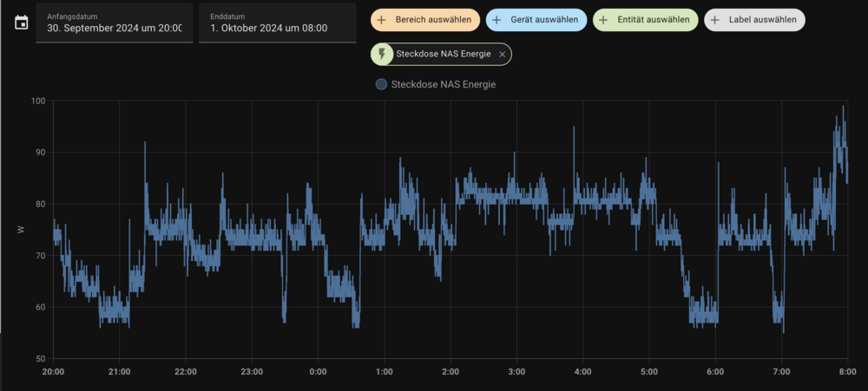This screenshot has height=391, width=868.
Task: Click the 50 y-axis value
Action: pyautogui.click(x=41, y=358)
